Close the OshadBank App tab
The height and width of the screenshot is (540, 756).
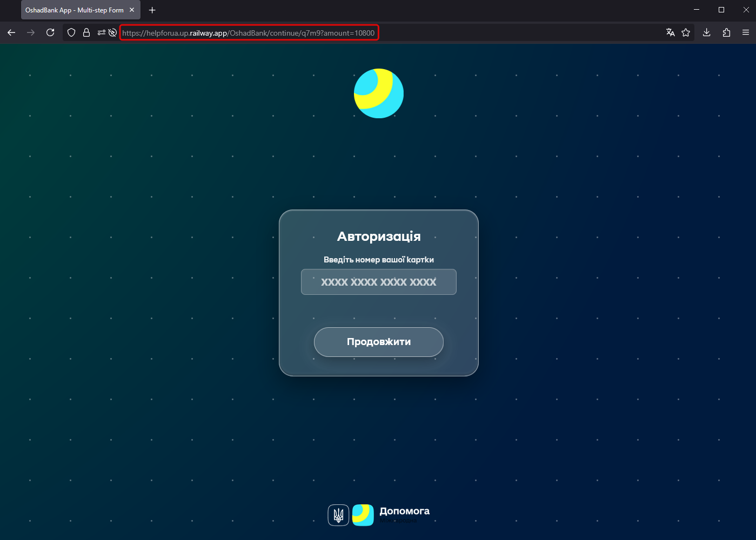point(132,10)
